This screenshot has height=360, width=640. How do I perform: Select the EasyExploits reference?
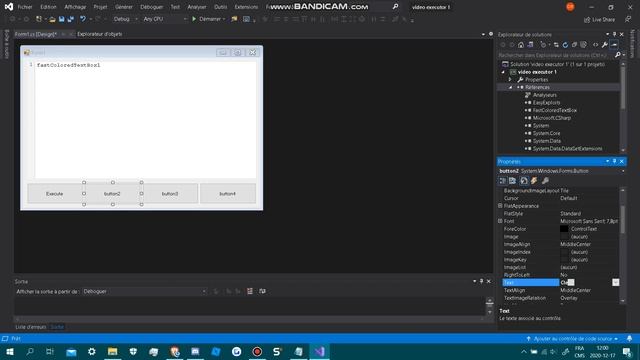coord(546,103)
